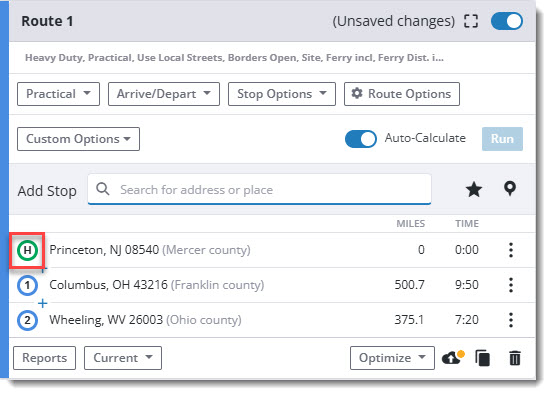Image resolution: width=551 pixels, height=395 pixels.
Task: Click the full-screen expand icon near Unsaved changes
Action: pos(471,21)
